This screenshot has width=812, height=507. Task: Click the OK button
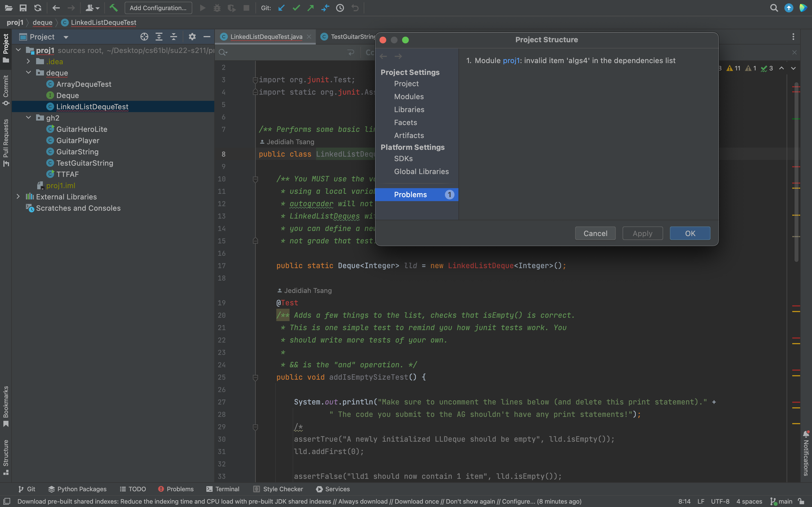pos(690,234)
